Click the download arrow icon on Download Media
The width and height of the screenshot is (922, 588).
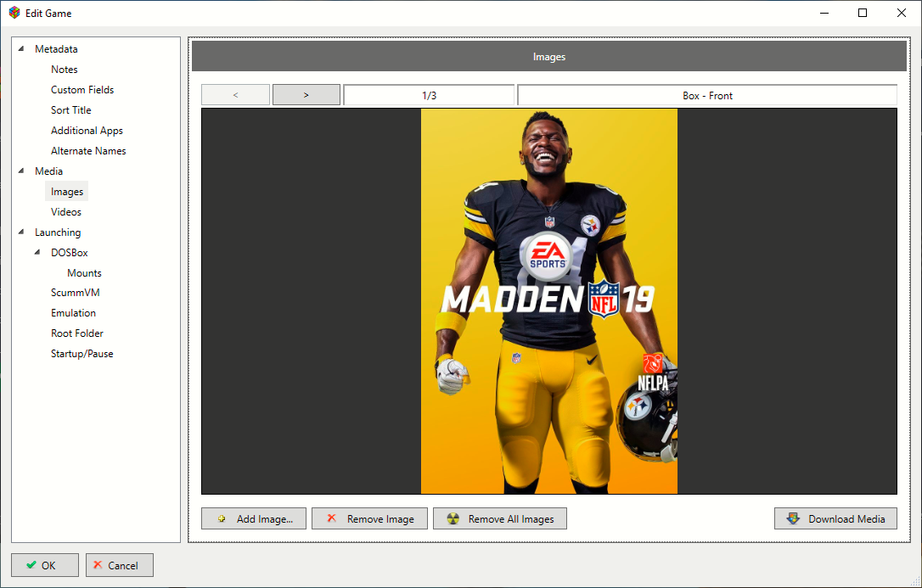click(793, 518)
